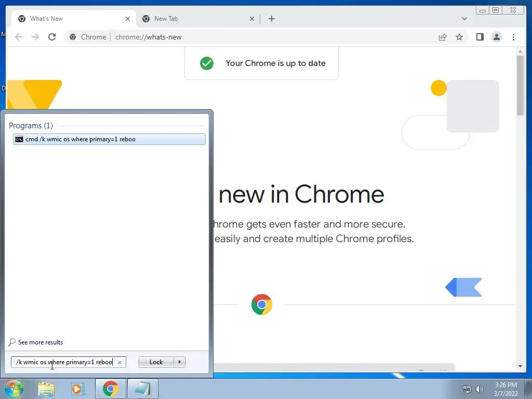Screen dimensions: 532x399
Task: Open Chrome side panel icon
Action: tap(480, 37)
